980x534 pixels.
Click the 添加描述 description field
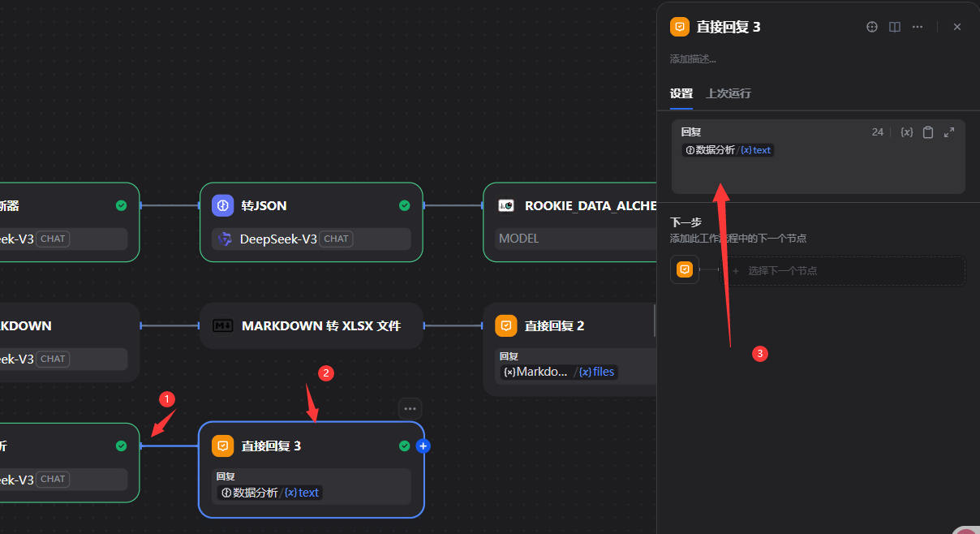pyautogui.click(x=693, y=59)
